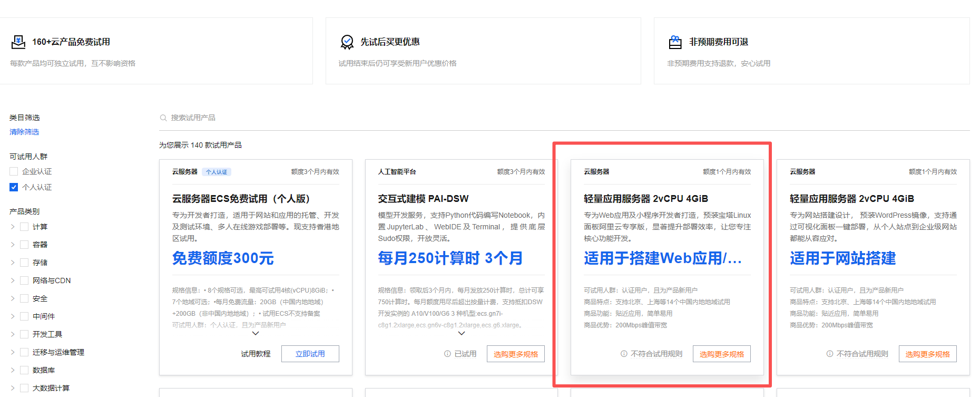Click the 类目筛选 heading
The height and width of the screenshot is (397, 980).
point(24,118)
